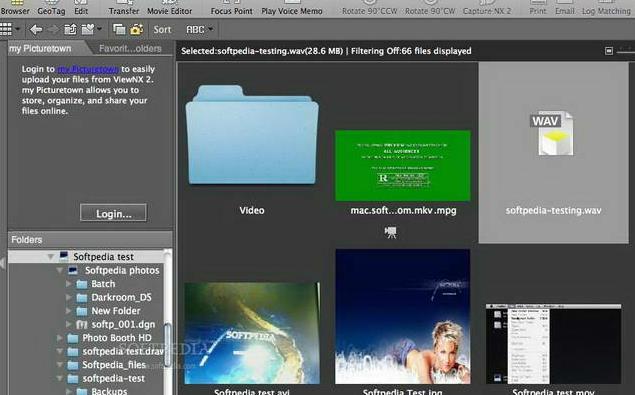Select the Backups folder
635x395 pixels.
(x=109, y=391)
